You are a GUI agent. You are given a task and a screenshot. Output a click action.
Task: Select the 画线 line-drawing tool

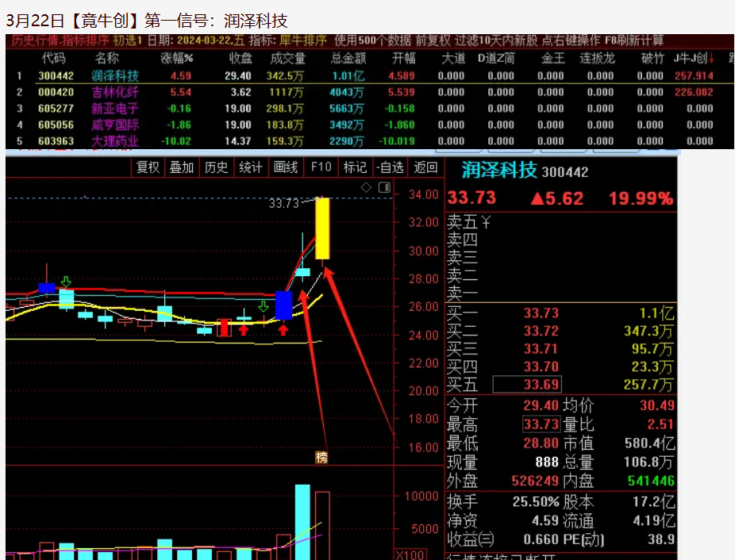pyautogui.click(x=285, y=167)
